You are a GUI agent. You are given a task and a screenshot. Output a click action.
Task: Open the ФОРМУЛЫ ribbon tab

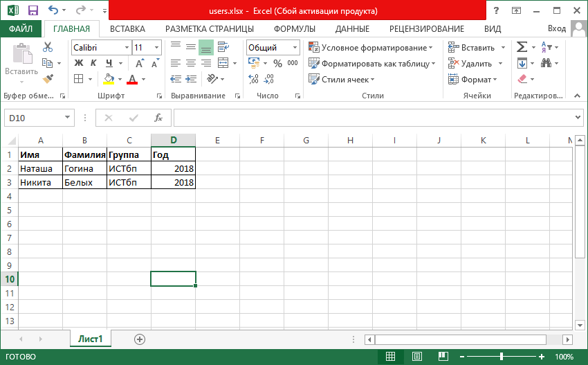294,28
